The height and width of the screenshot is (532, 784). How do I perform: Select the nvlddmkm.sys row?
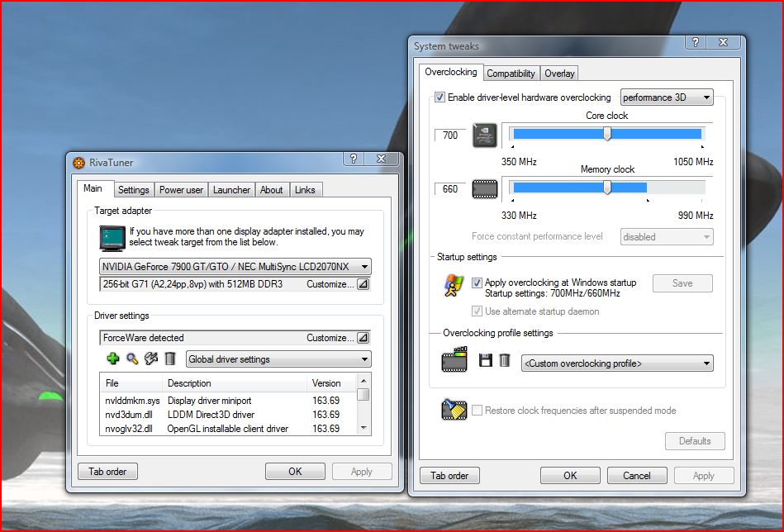pyautogui.click(x=229, y=401)
